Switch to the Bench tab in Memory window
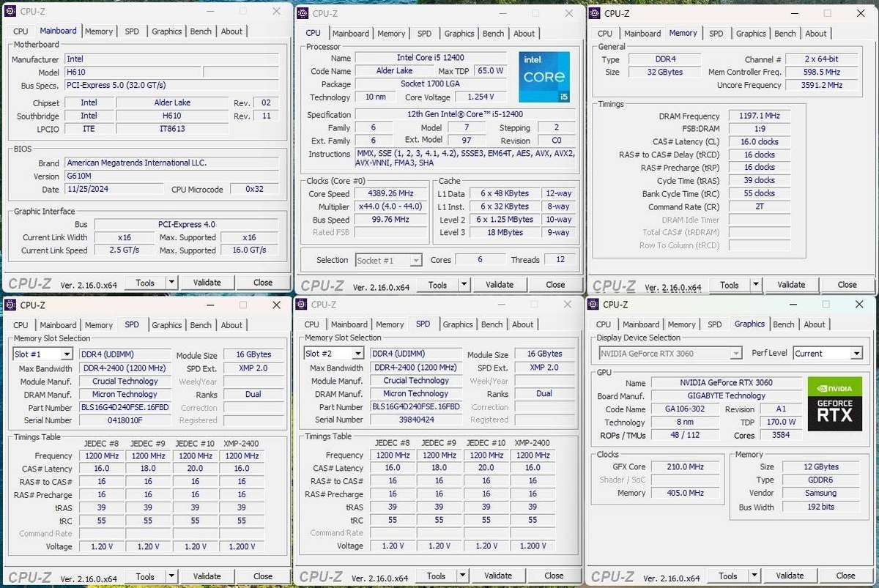Screen dimensions: 879x588 click(x=785, y=33)
